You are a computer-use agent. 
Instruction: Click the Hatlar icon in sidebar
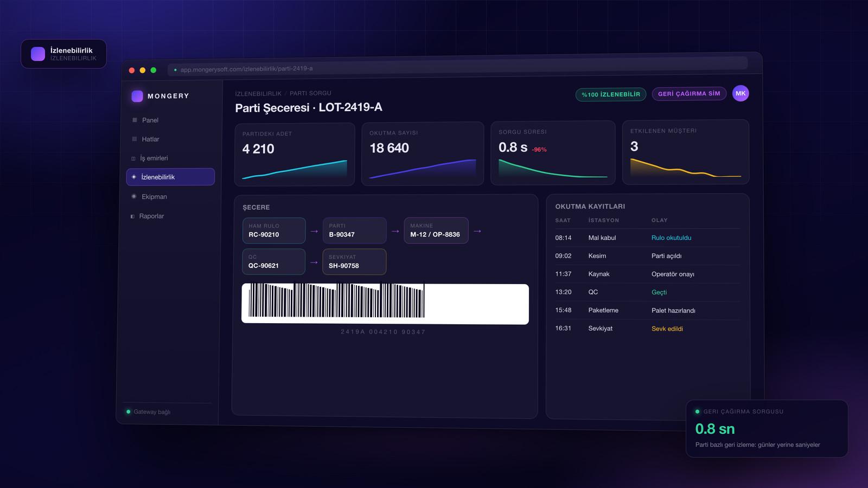[135, 139]
